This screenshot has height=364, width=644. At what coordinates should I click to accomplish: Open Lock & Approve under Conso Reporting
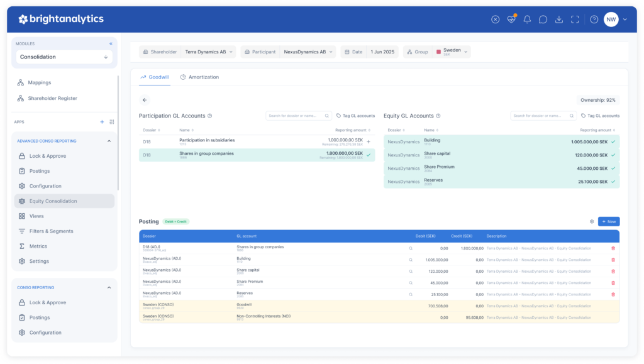48,302
